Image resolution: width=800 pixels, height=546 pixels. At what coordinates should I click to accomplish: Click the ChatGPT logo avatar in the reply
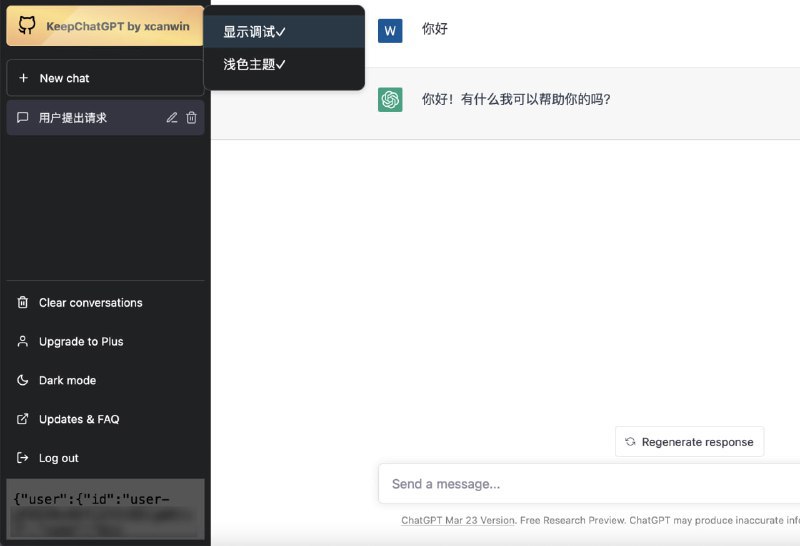click(390, 99)
